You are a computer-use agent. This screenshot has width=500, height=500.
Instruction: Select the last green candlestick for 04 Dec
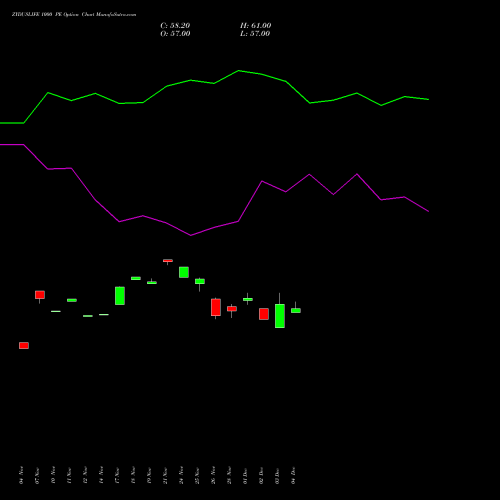[x=296, y=310]
